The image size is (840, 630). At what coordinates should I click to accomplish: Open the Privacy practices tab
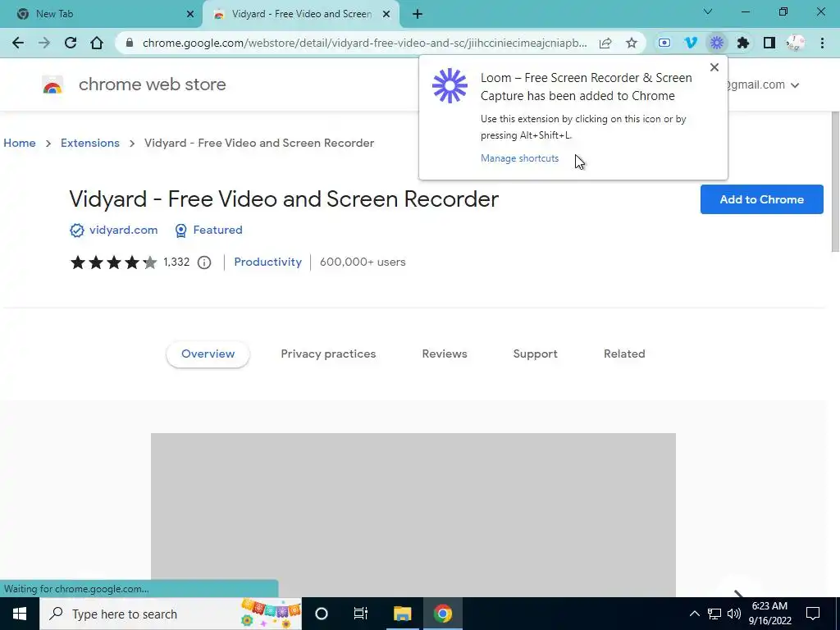(x=328, y=354)
